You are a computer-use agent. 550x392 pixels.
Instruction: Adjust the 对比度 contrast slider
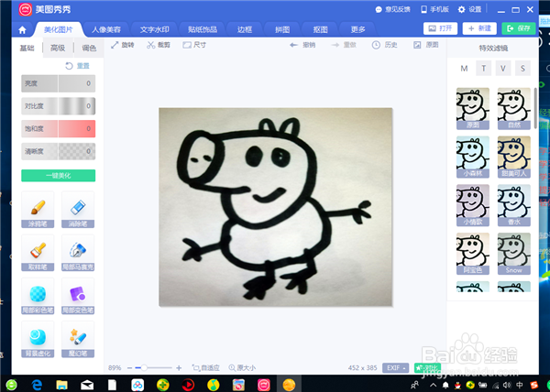pos(59,106)
